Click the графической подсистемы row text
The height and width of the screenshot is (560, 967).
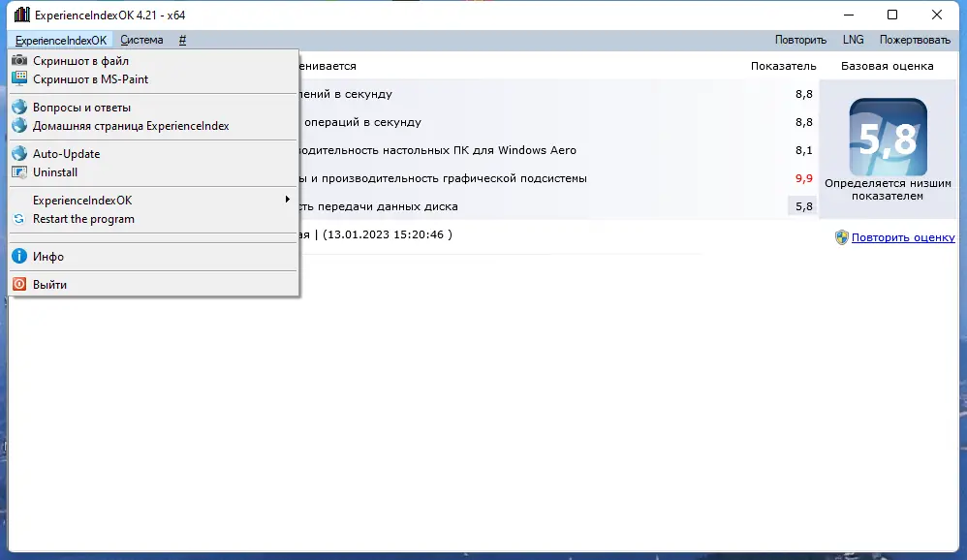[x=443, y=178]
